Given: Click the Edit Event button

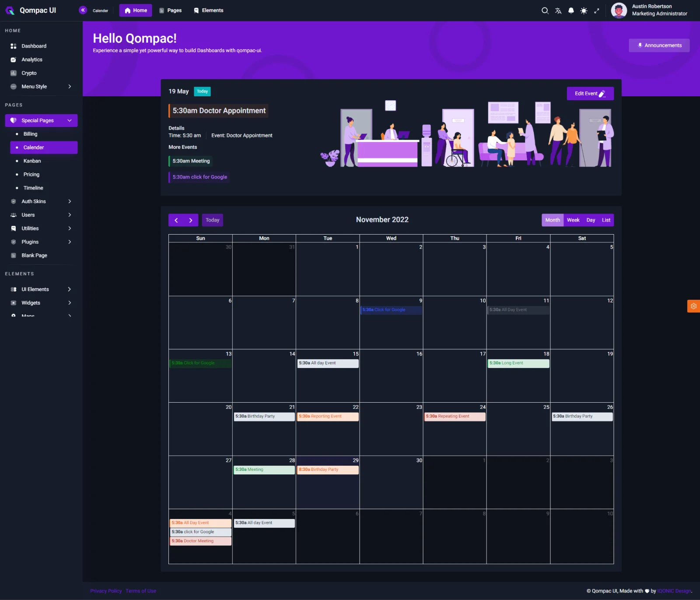Looking at the screenshot, I should click(x=590, y=94).
